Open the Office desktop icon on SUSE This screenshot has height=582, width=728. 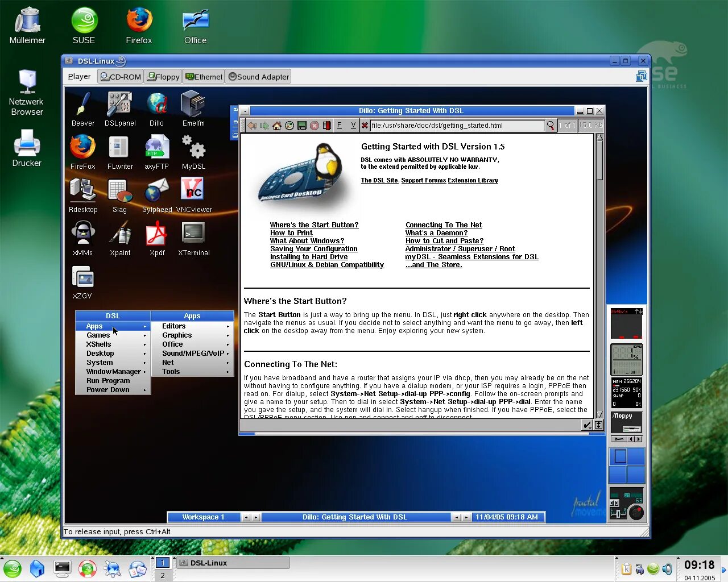[195, 27]
